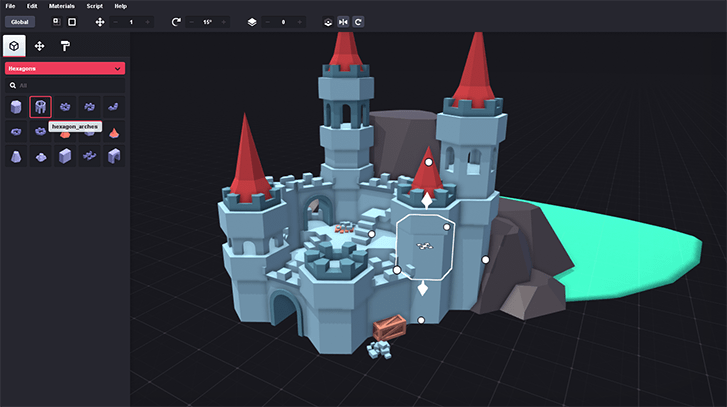
Task: Select the hexagon_arches block thumbnail
Action: click(x=40, y=106)
